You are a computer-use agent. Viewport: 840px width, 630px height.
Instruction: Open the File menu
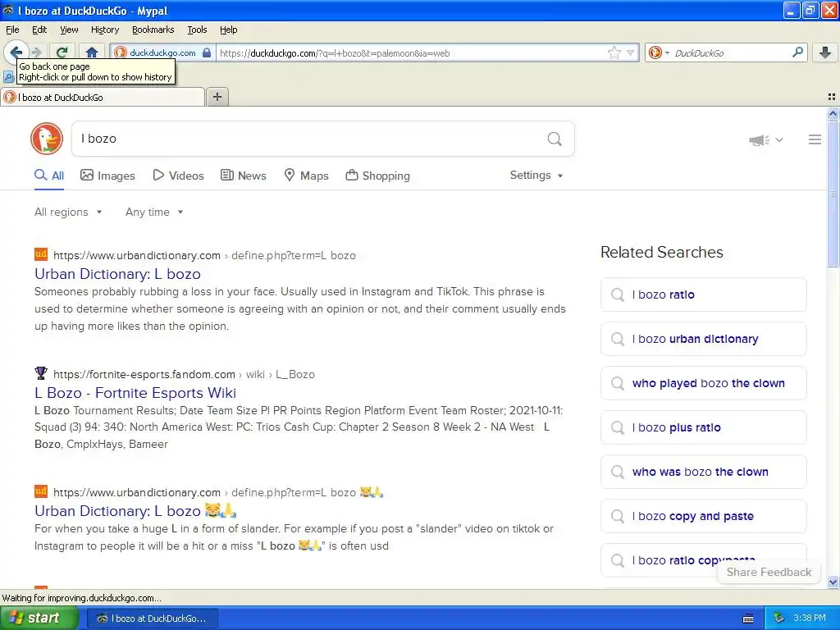12,30
